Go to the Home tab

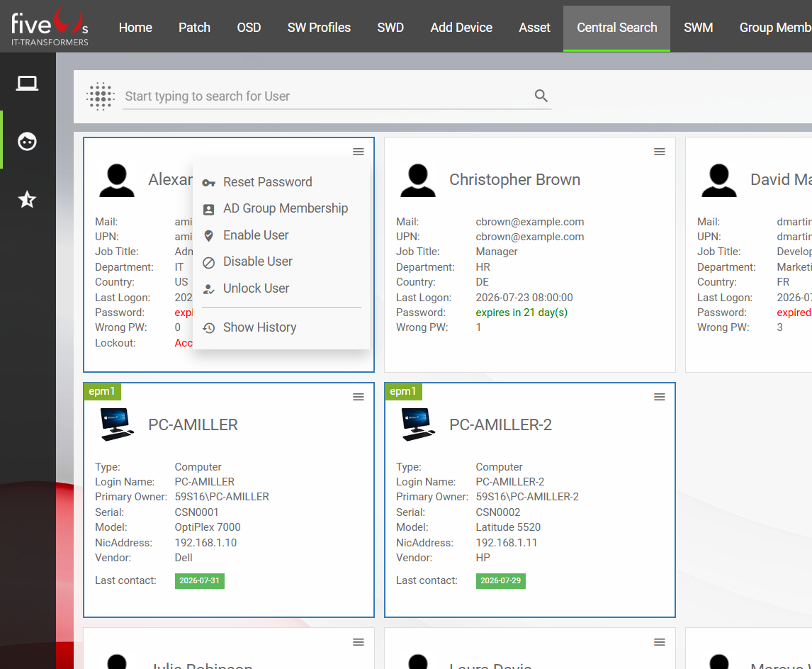(x=135, y=28)
